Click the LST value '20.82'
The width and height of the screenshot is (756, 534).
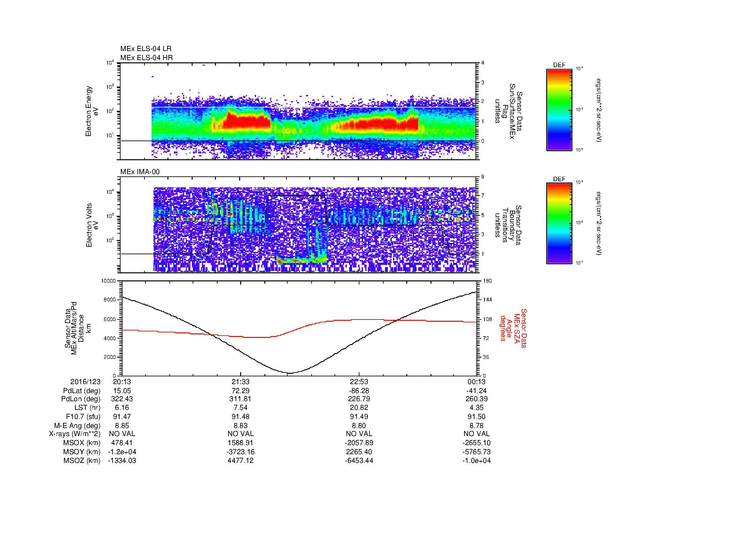[359, 408]
